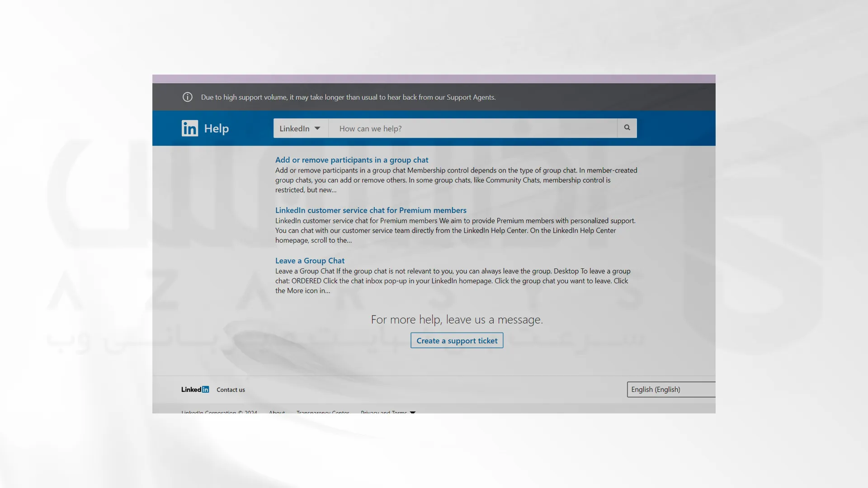Click the 'Create a support ticket' button
Viewport: 868px width, 488px height.
[x=457, y=341]
